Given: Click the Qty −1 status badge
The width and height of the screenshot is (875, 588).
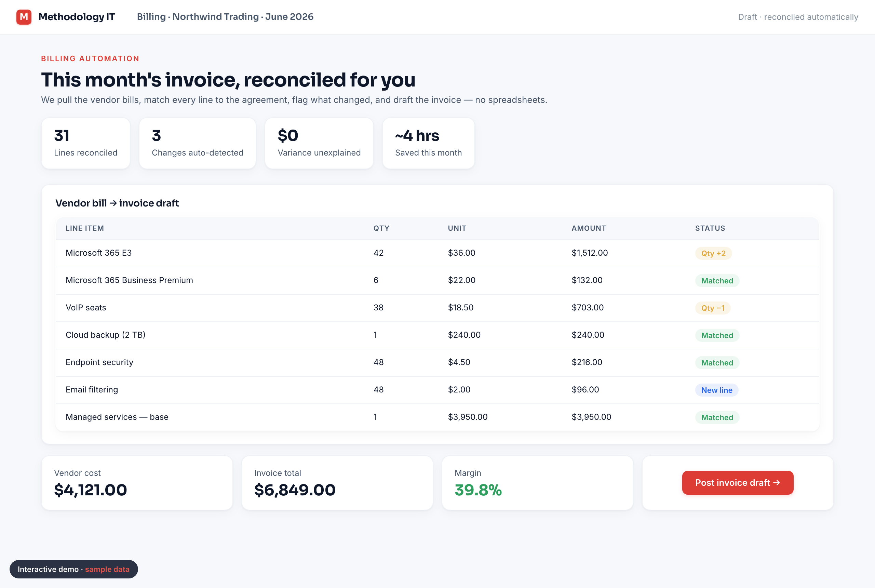Looking at the screenshot, I should click(x=713, y=308).
